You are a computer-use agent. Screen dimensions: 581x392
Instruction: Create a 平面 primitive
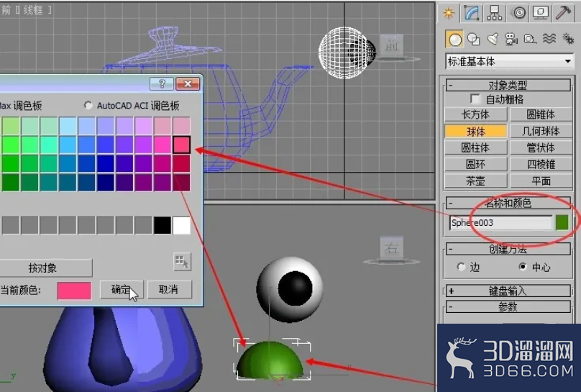[541, 181]
